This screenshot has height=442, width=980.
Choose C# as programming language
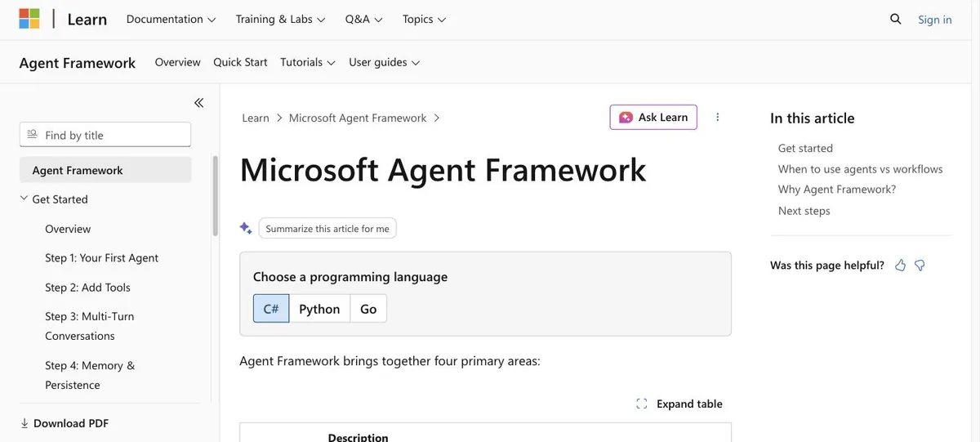(x=271, y=309)
